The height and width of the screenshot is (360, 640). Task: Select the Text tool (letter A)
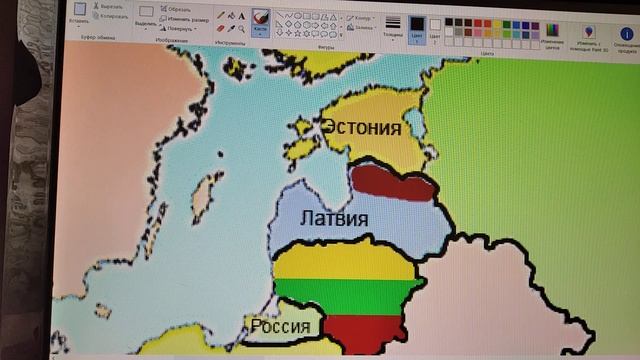tap(242, 16)
